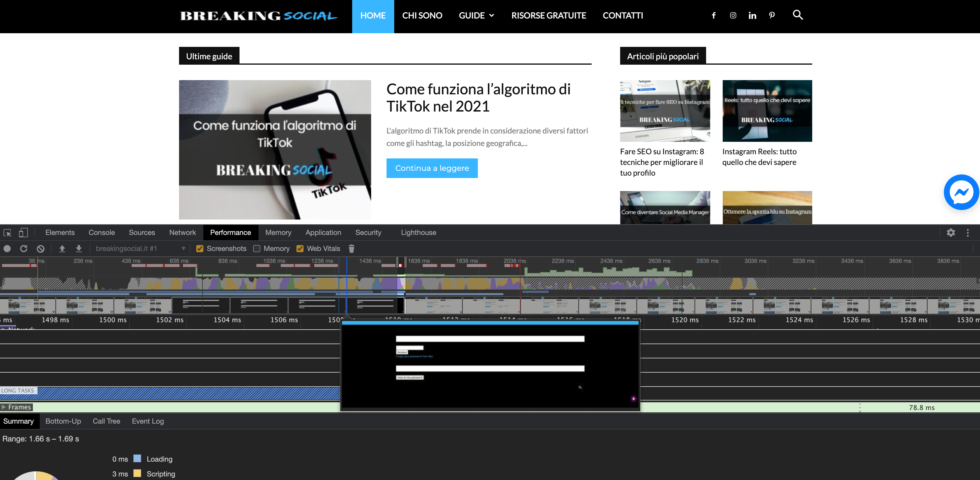This screenshot has width=980, height=480.
Task: Click the Continua a leggere button
Action: click(432, 168)
